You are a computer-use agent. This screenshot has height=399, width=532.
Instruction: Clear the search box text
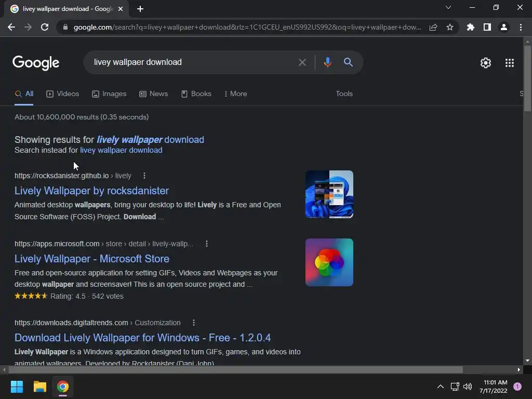(302, 62)
